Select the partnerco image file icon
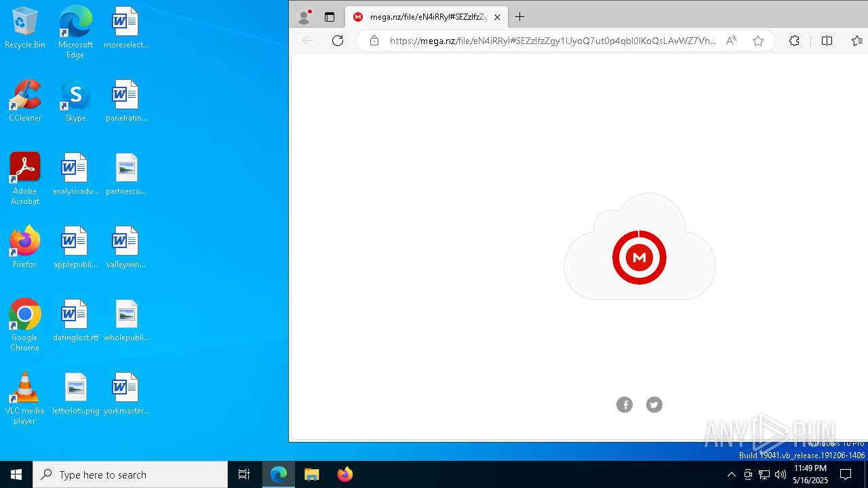Image resolution: width=868 pixels, height=488 pixels. pos(126,174)
